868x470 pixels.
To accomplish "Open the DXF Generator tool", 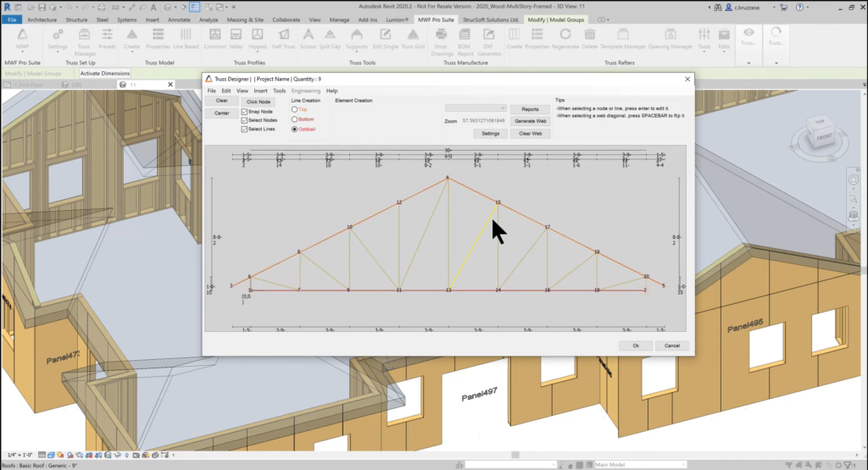I will click(x=489, y=41).
